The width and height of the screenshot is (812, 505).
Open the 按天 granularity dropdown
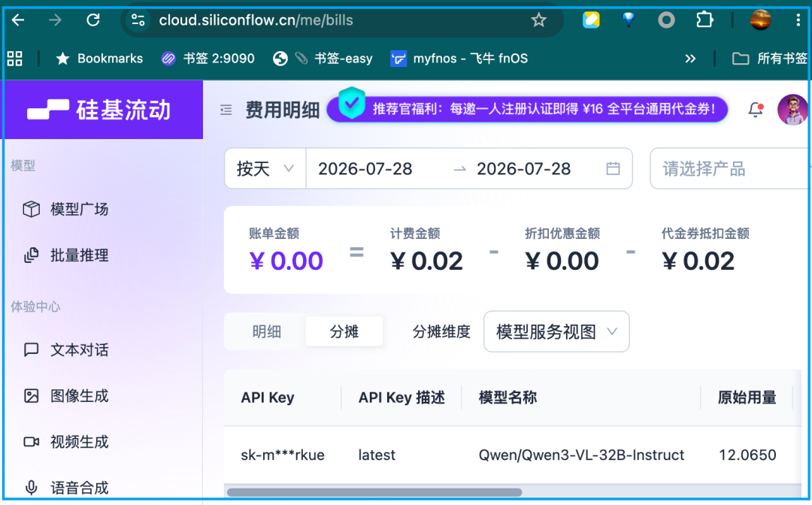(x=265, y=168)
